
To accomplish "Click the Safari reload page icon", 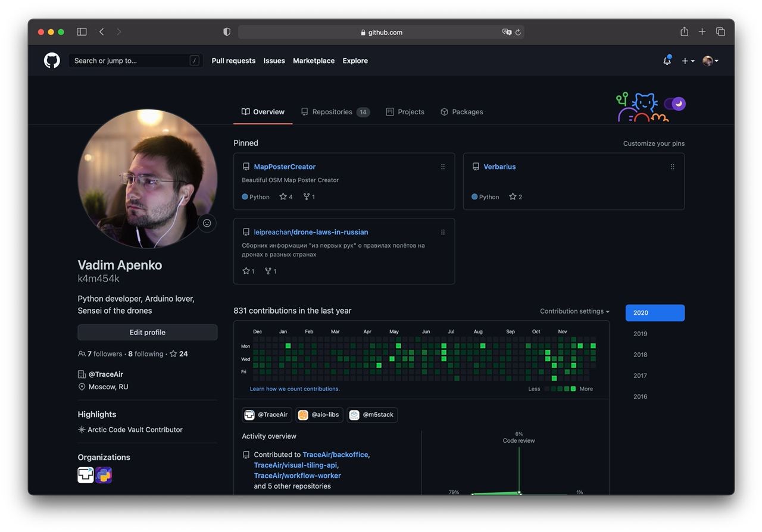I will 518,32.
